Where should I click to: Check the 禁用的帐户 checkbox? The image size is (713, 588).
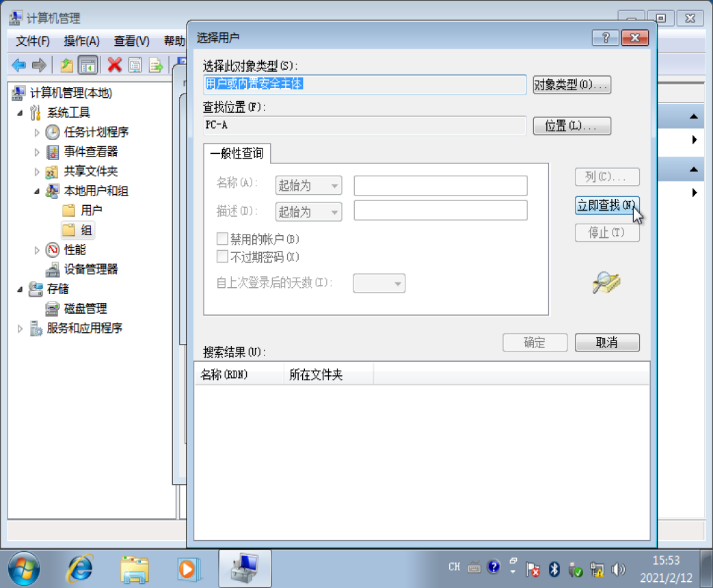click(222, 239)
